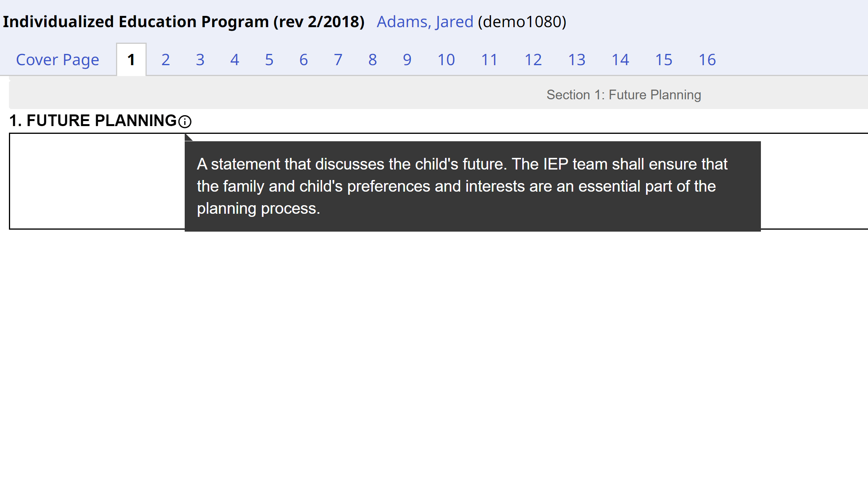Image resolution: width=868 pixels, height=488 pixels.
Task: Jump to tab 8
Action: click(x=373, y=60)
